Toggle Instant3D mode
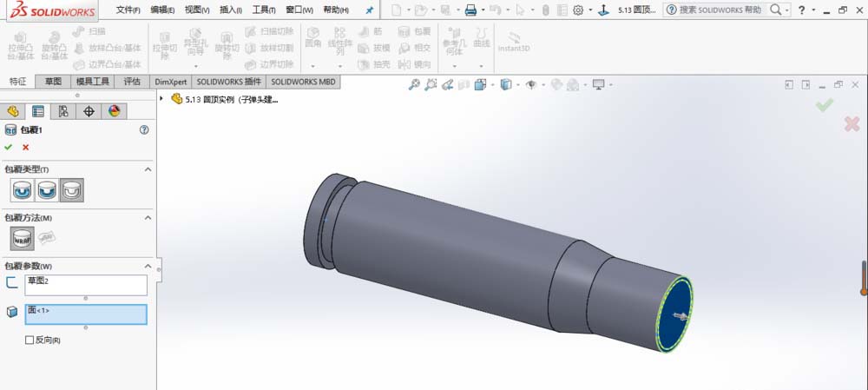Image resolution: width=868 pixels, height=390 pixels. [x=514, y=41]
